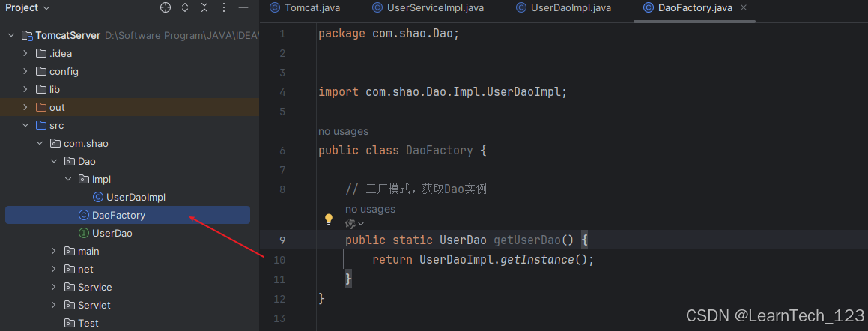
Task: Click the lib folder icon
Action: pyautogui.click(x=41, y=89)
